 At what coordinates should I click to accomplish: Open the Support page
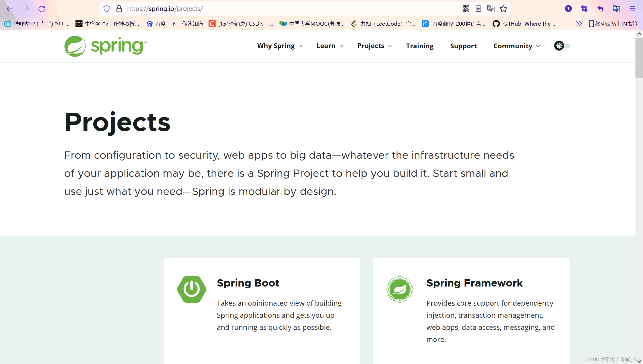(x=463, y=46)
